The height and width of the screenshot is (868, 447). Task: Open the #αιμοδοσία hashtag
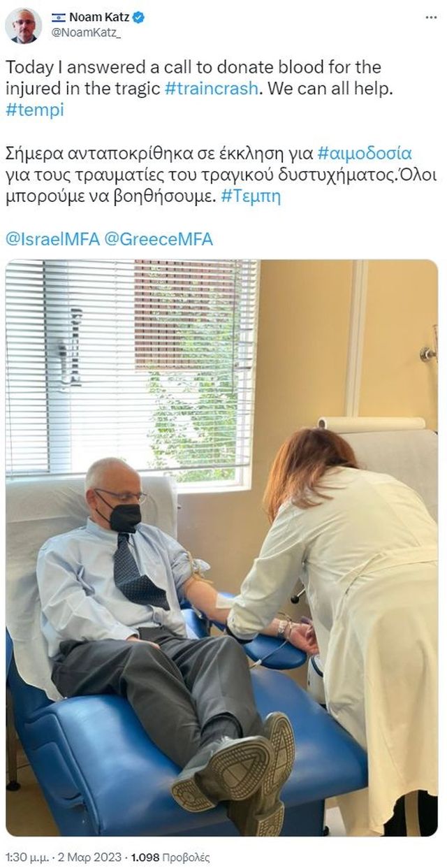[x=365, y=152]
